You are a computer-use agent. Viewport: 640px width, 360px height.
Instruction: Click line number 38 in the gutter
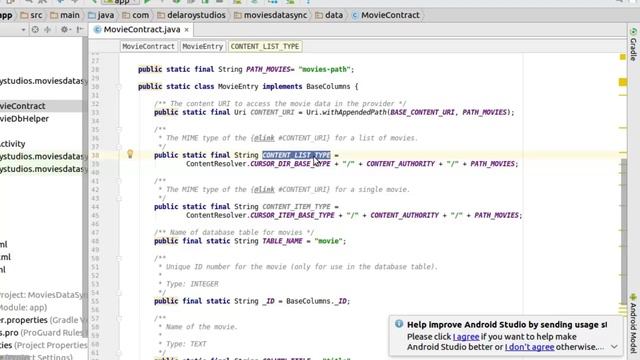[x=95, y=155]
